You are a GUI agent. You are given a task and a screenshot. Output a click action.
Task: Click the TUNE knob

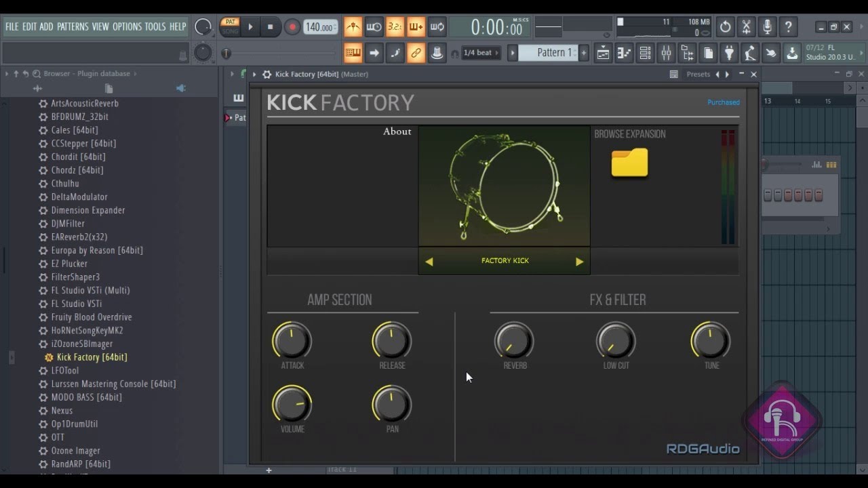point(711,340)
